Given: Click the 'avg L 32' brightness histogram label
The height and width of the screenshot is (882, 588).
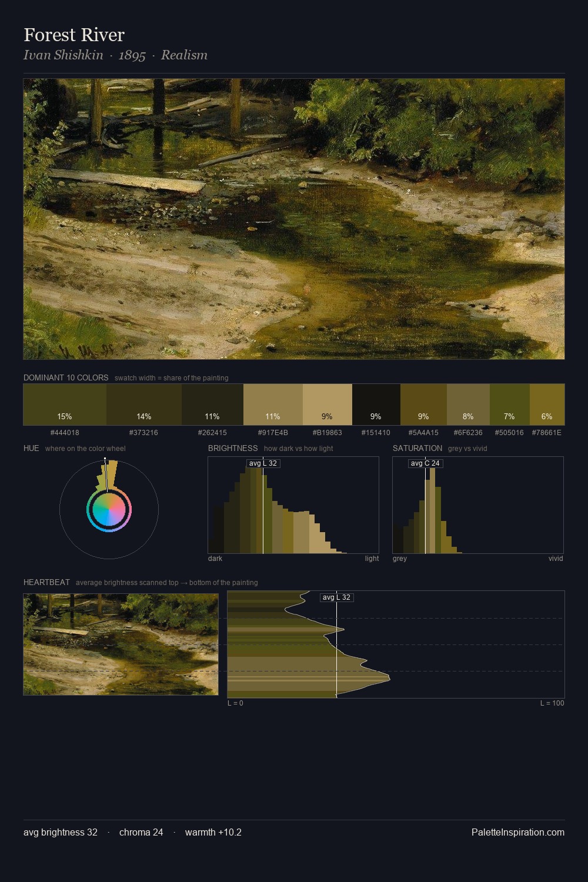Looking at the screenshot, I should [x=263, y=463].
